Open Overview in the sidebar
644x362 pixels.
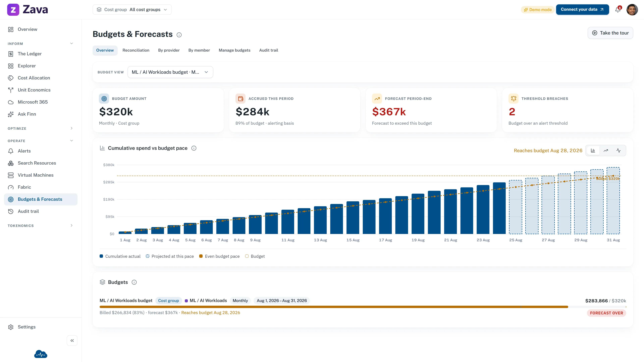[41, 29]
